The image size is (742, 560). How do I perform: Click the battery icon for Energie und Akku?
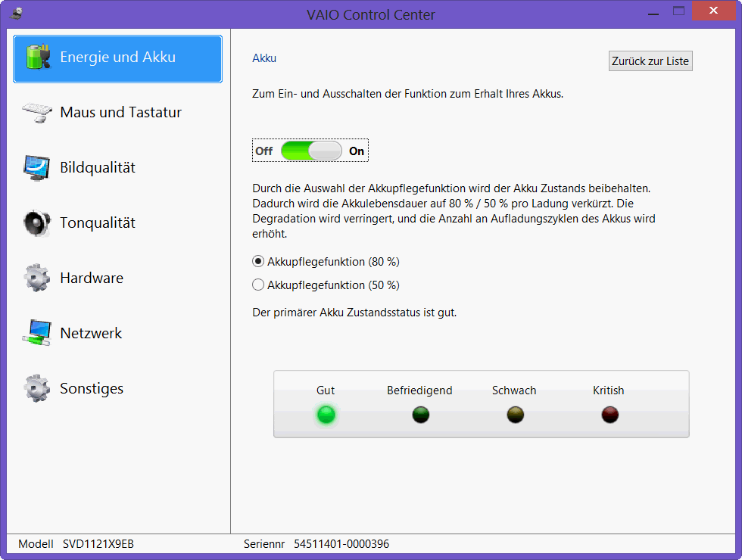pos(38,57)
